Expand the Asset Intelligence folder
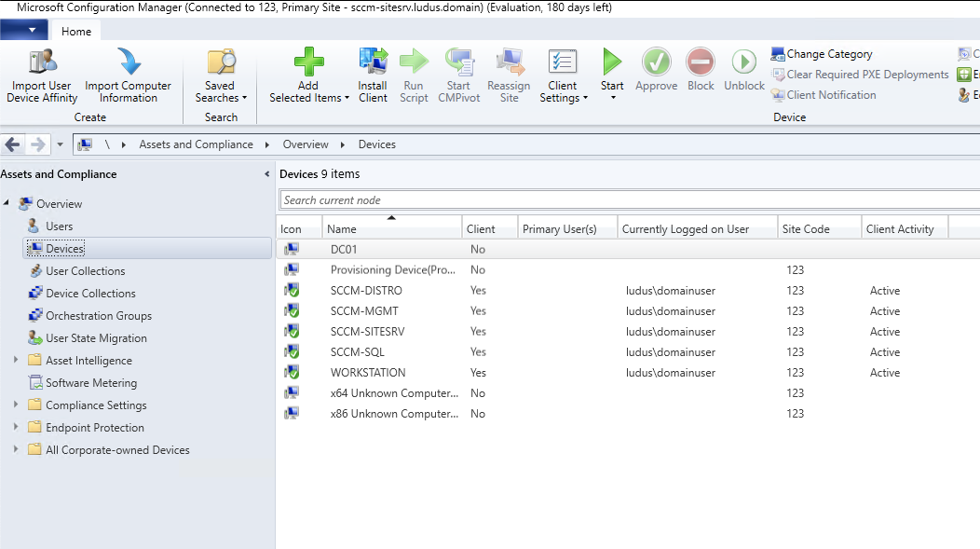Viewport: 980px width, 549px height. (x=16, y=361)
